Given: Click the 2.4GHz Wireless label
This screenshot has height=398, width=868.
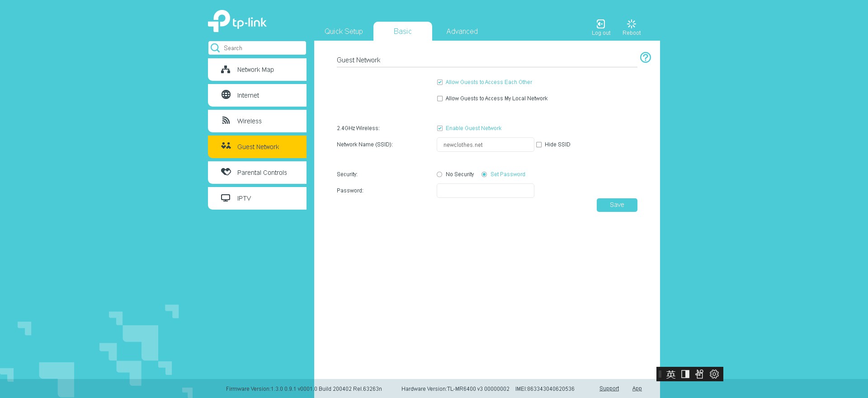Looking at the screenshot, I should pyautogui.click(x=358, y=128).
